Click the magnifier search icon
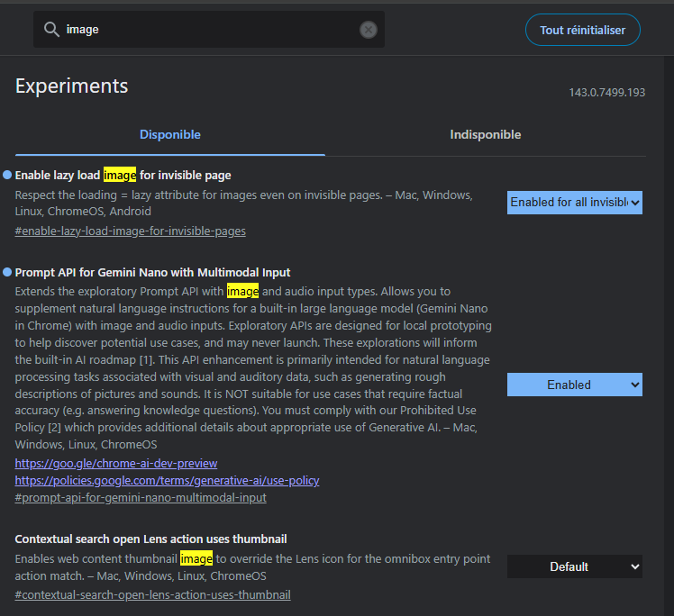 click(51, 30)
